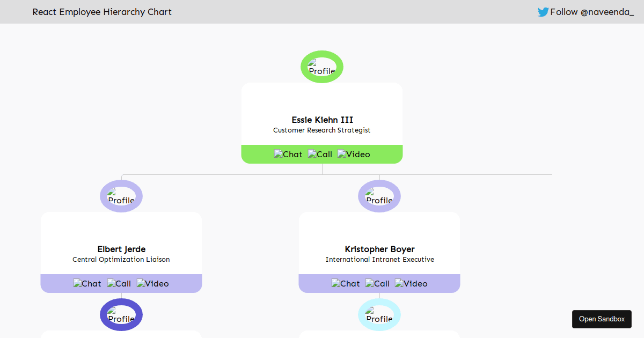Click the Call icon on Essie Kiehn III's card
The image size is (644, 338).
pos(320,154)
